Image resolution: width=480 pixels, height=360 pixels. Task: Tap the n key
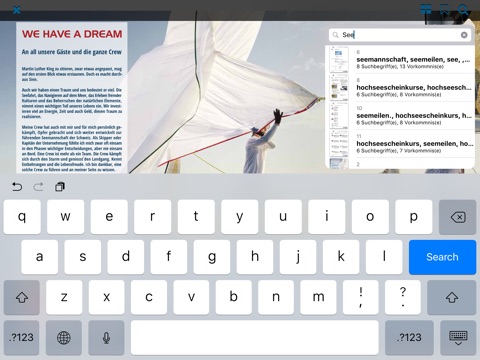point(276,297)
